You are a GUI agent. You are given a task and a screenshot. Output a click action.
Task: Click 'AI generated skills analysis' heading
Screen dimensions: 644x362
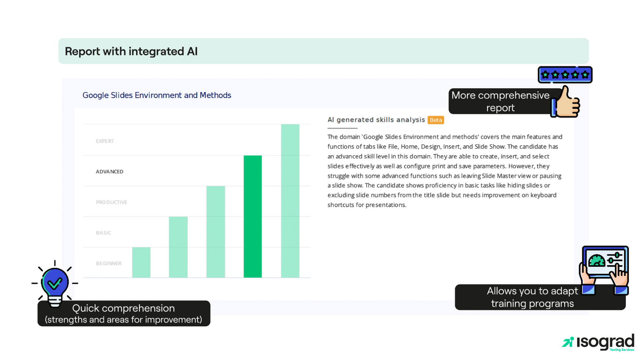(376, 120)
